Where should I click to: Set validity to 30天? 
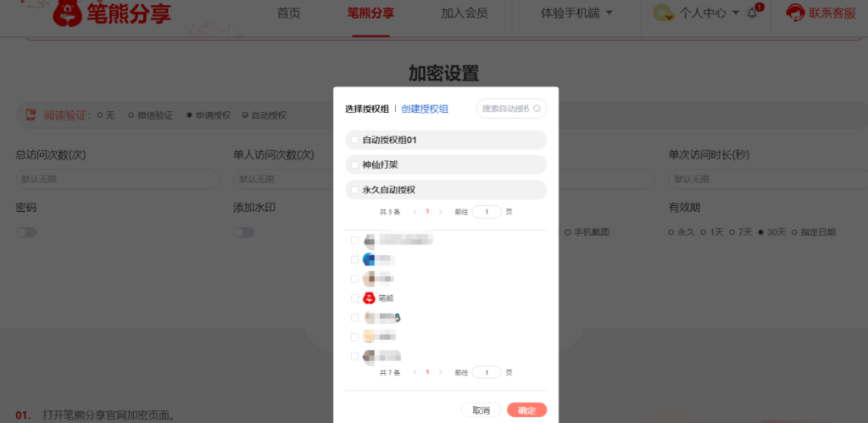pyautogui.click(x=771, y=232)
